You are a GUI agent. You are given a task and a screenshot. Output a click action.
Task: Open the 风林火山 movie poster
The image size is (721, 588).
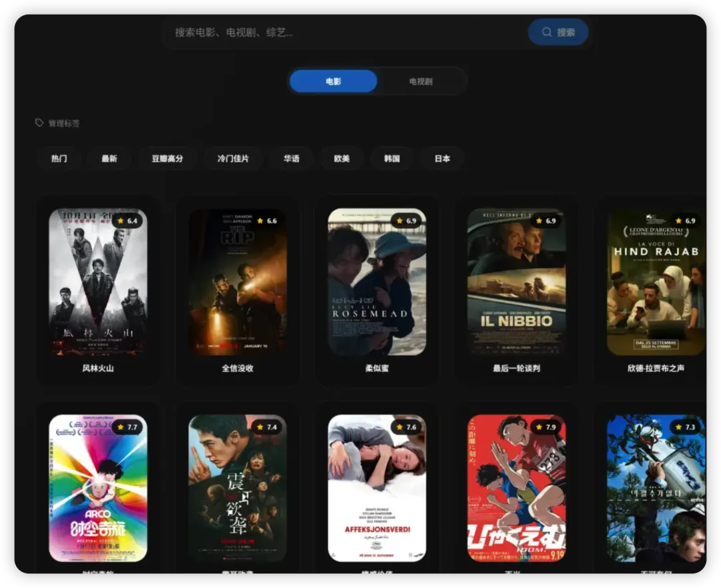(98, 282)
